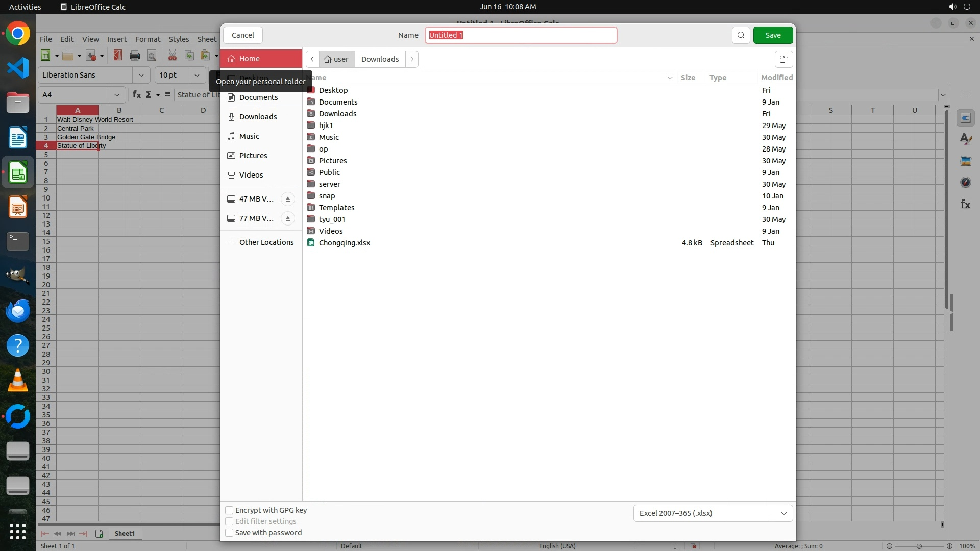Click the Cut scissors icon in toolbar
The image size is (980, 551).
173,56
